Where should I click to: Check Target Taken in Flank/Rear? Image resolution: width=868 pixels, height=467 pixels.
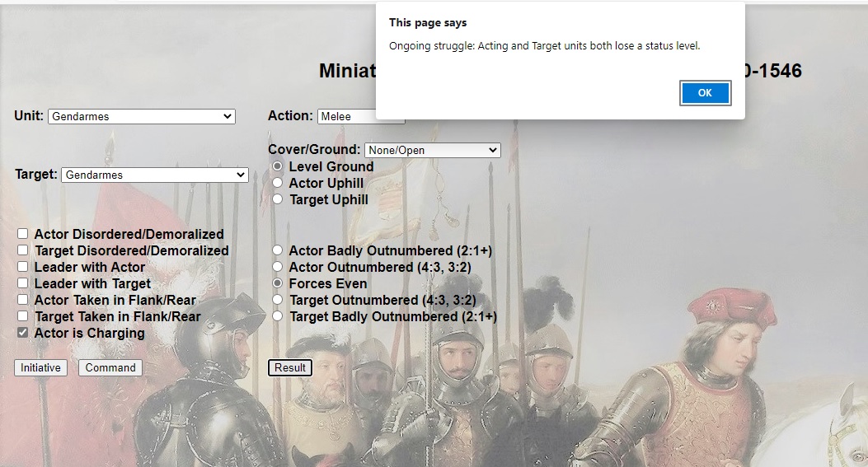(23, 316)
